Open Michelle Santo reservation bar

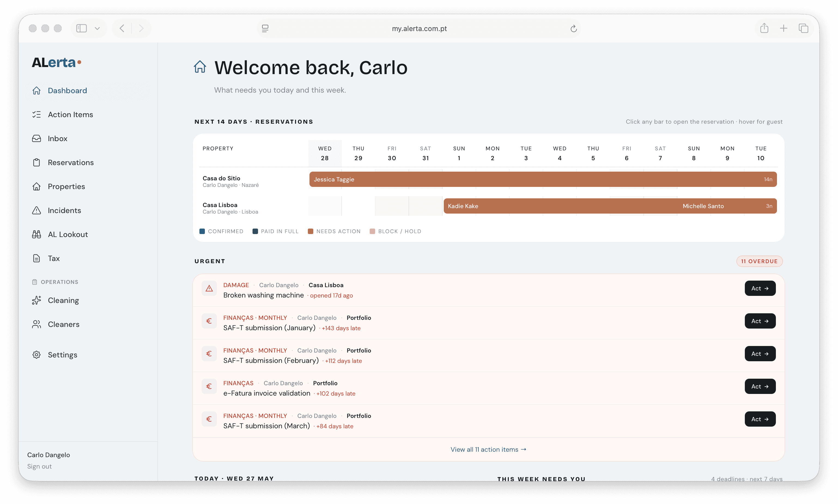coord(727,206)
